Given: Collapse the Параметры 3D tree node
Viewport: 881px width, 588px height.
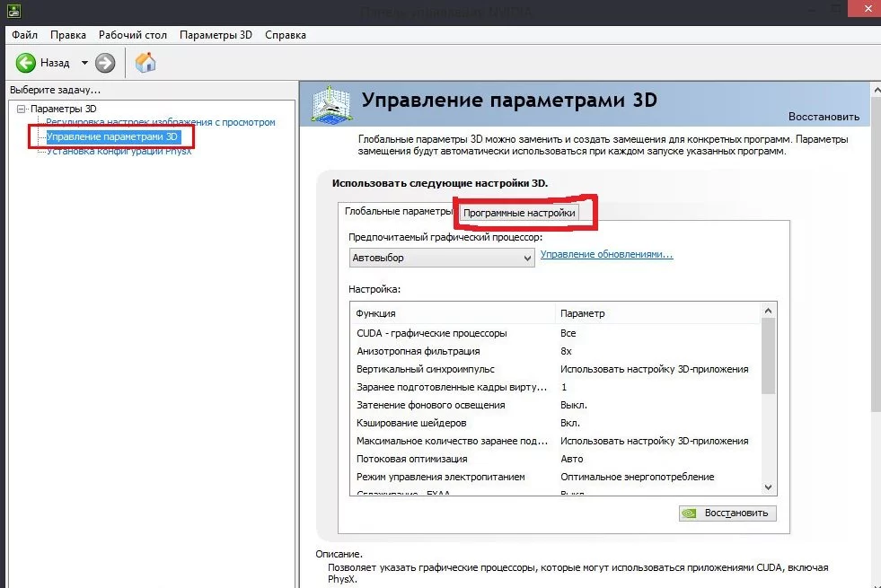Looking at the screenshot, I should pos(21,109).
